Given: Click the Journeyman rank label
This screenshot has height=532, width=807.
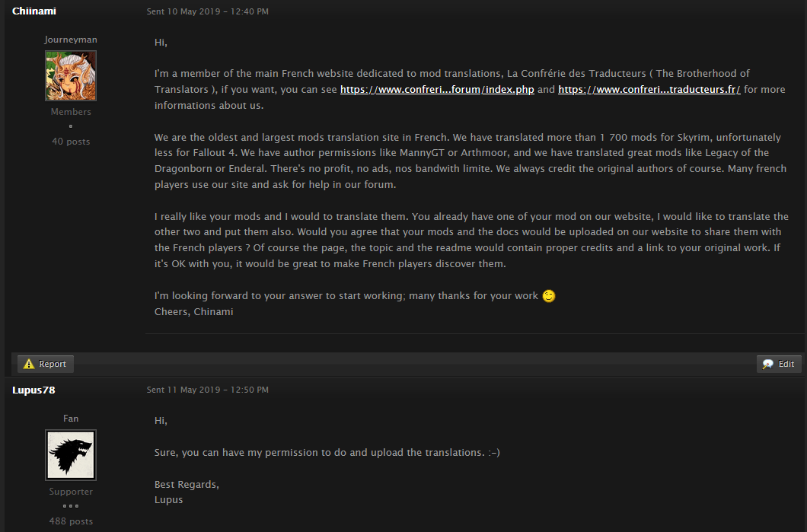Looking at the screenshot, I should (x=71, y=40).
